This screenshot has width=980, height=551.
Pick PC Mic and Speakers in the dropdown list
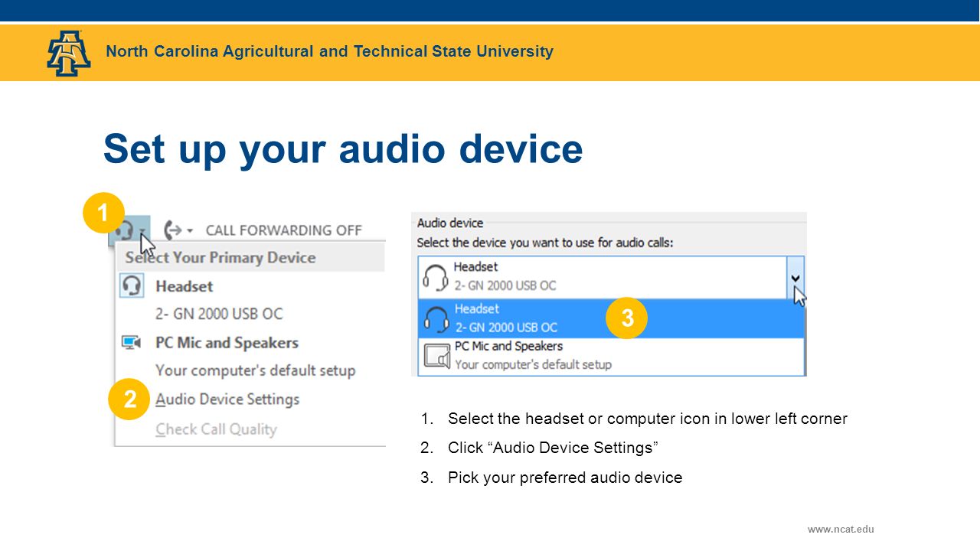pyautogui.click(x=611, y=356)
